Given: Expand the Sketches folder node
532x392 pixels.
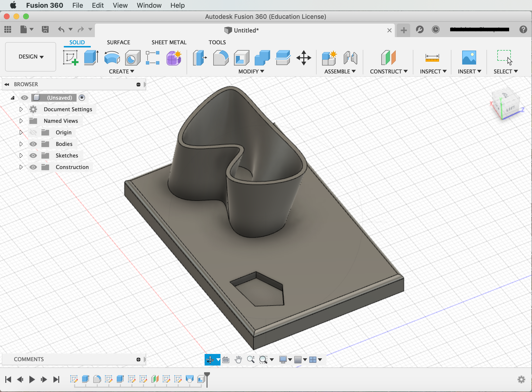Looking at the screenshot, I should [21, 156].
